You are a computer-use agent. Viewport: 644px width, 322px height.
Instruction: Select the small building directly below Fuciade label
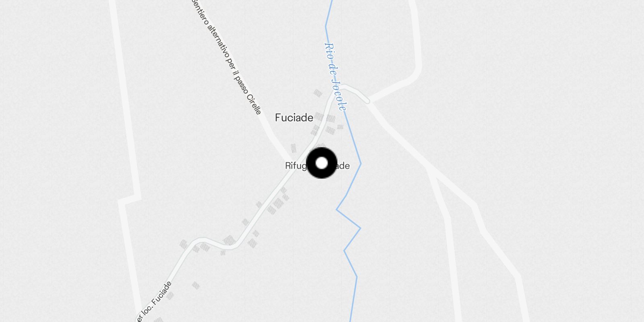coord(293,148)
